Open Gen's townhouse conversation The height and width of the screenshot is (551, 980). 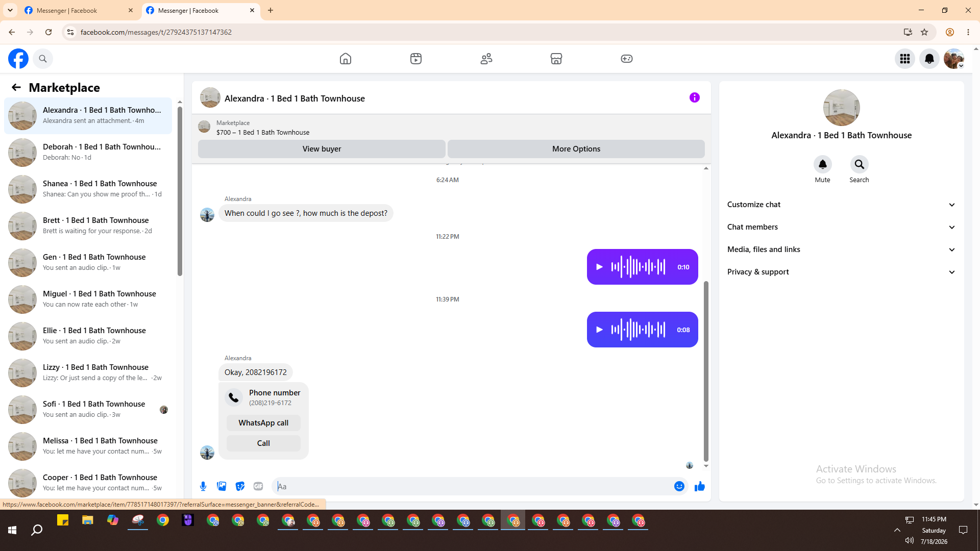point(88,262)
